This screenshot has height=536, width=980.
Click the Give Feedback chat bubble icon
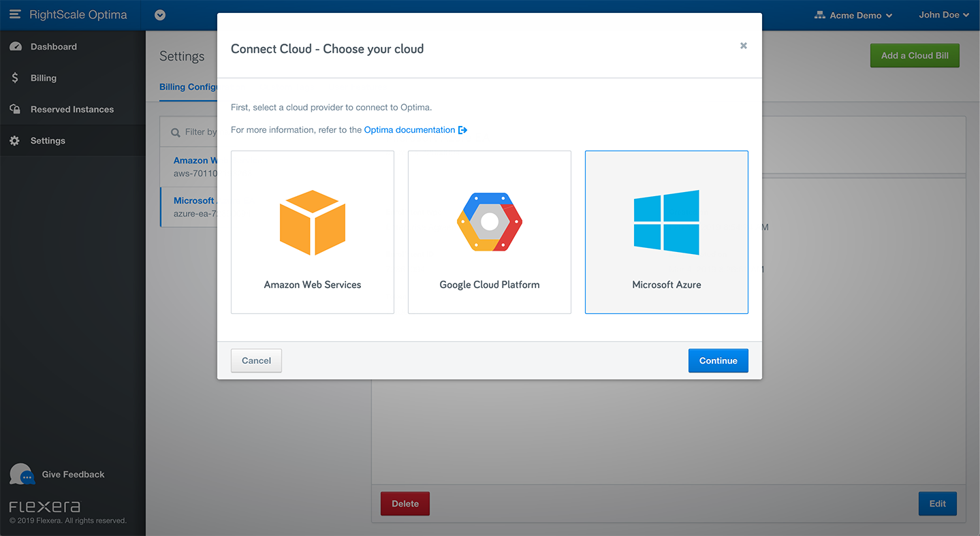(x=22, y=474)
